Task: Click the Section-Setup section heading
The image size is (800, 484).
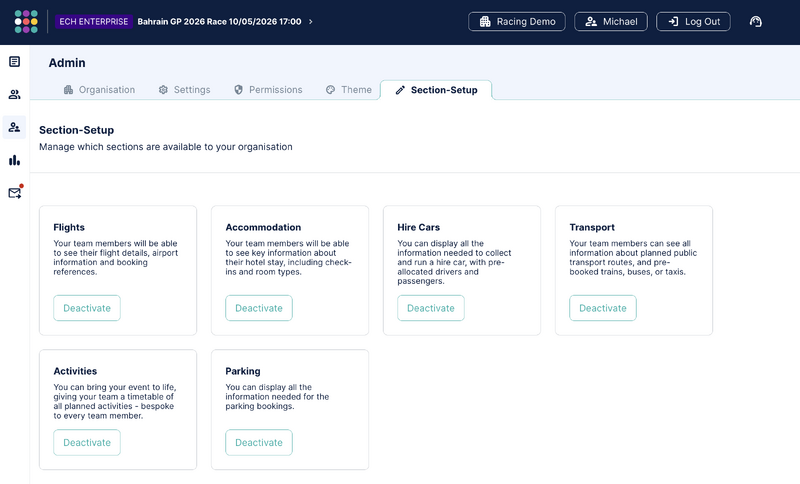Action: coord(77,130)
